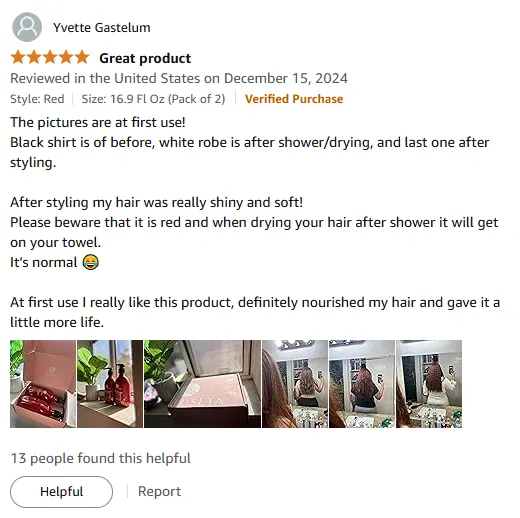This screenshot has height=518, width=520.
Task: Open photo of two bottles on windowsill
Action: (110, 384)
